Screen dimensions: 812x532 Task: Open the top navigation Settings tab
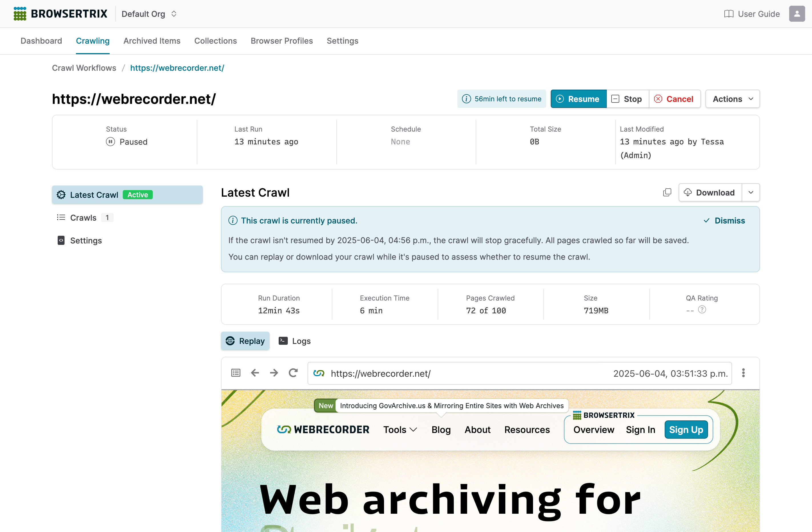pos(342,41)
